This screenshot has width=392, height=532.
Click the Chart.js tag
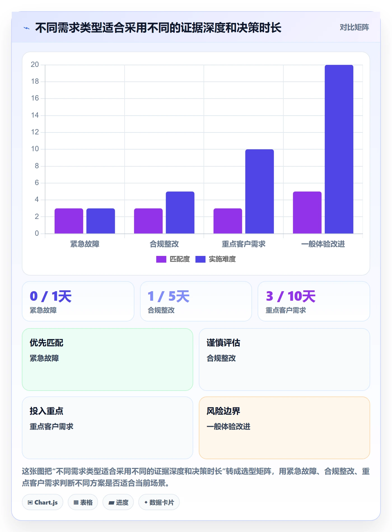coord(43,502)
